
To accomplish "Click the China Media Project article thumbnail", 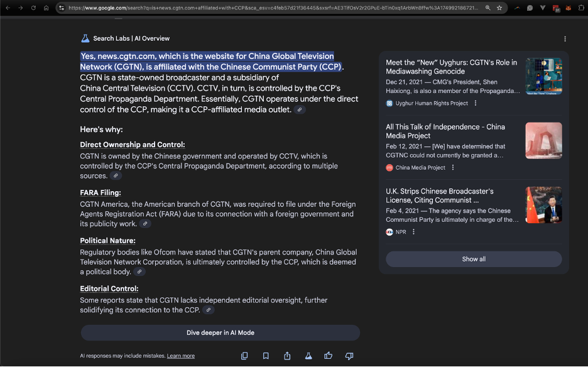I will click(544, 141).
